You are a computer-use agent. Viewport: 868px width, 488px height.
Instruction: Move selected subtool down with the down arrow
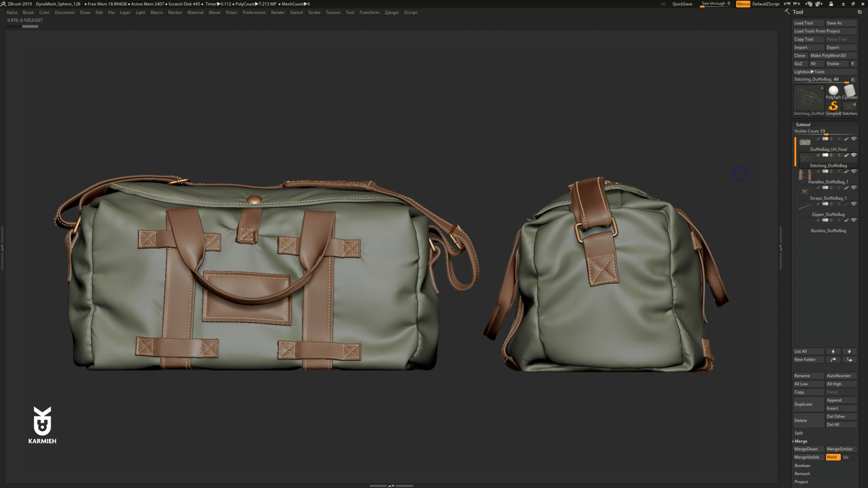coord(850,352)
